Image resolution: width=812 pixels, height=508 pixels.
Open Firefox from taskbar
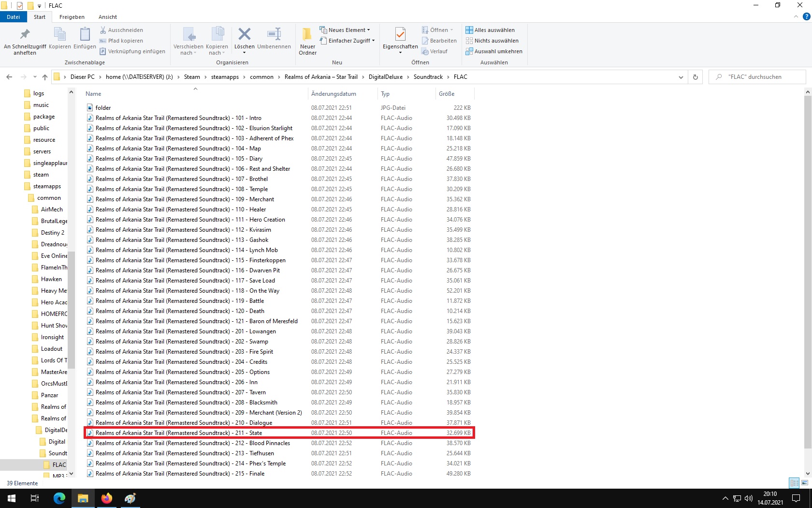(x=106, y=498)
